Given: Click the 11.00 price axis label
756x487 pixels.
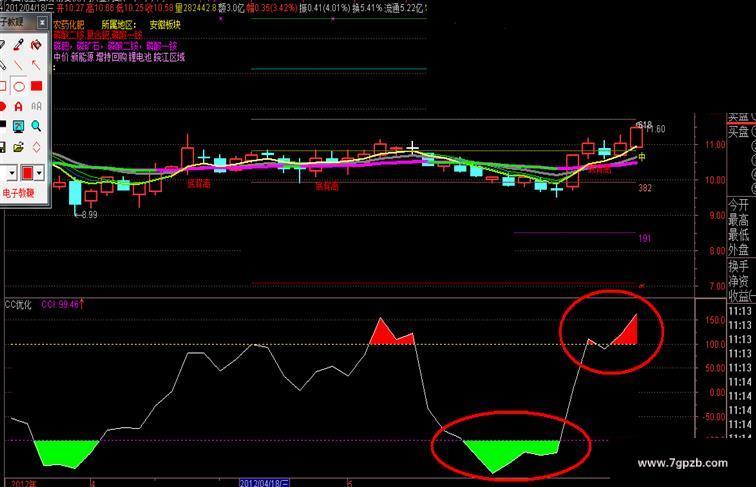Looking at the screenshot, I should click(716, 144).
